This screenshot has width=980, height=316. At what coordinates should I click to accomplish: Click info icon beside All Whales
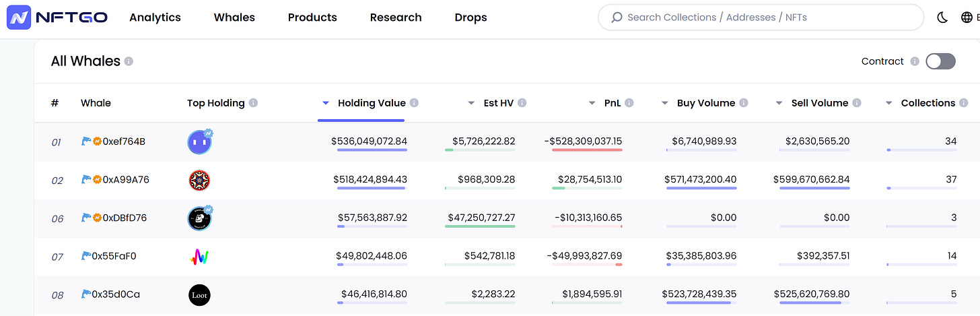[129, 61]
